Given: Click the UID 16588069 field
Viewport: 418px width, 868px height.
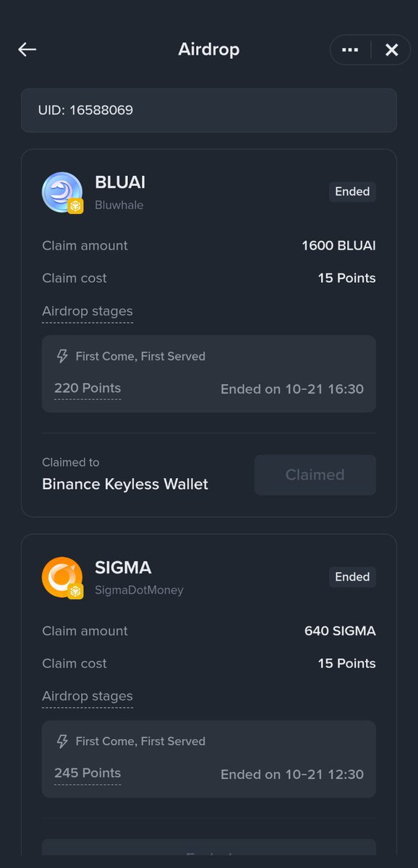Looking at the screenshot, I should (209, 111).
